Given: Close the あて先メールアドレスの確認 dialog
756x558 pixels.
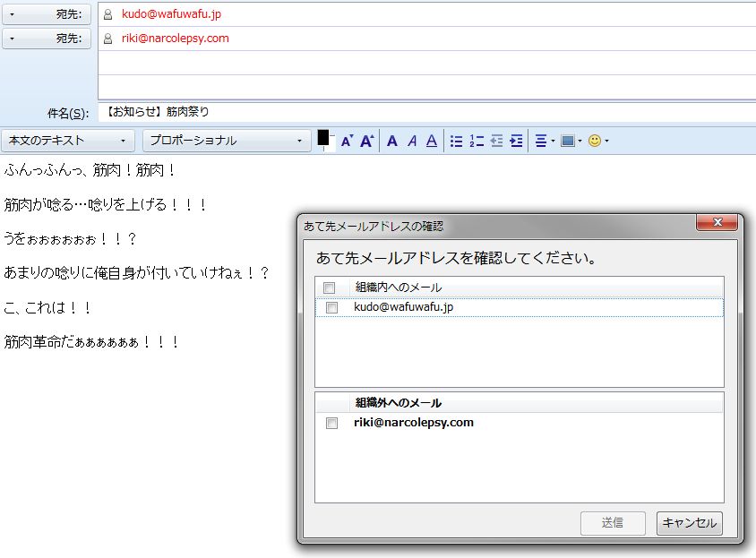Looking at the screenshot, I should pos(717,222).
